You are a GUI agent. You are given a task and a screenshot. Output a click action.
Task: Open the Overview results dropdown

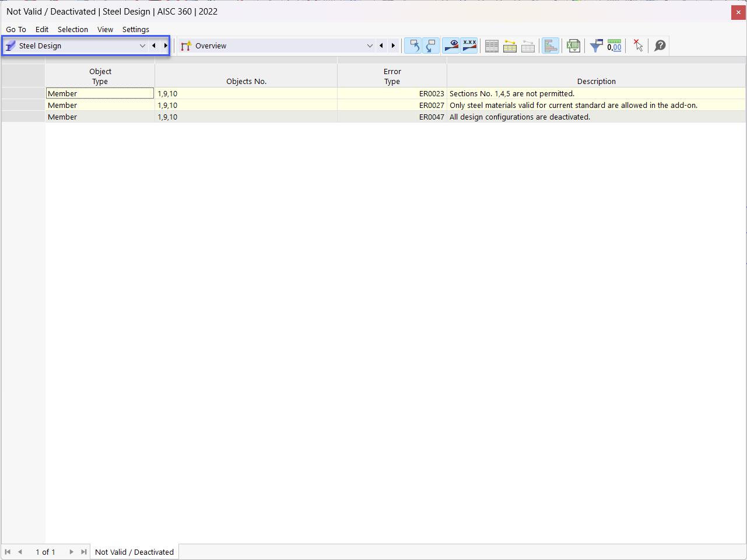pos(370,45)
